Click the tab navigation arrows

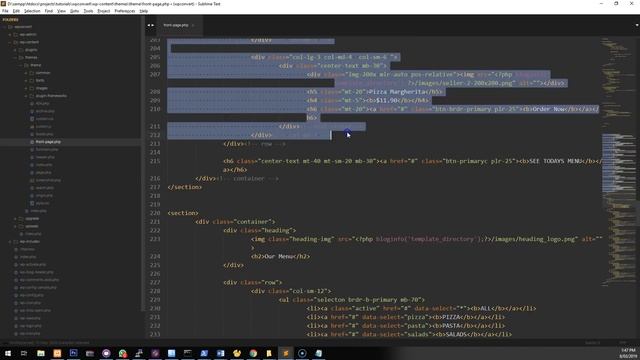tap(151, 25)
